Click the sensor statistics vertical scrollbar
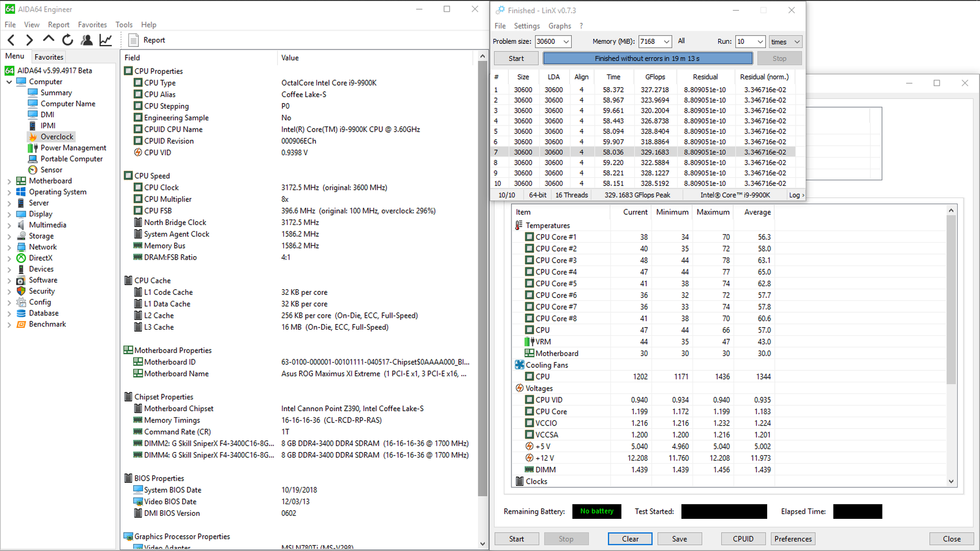 point(951,298)
